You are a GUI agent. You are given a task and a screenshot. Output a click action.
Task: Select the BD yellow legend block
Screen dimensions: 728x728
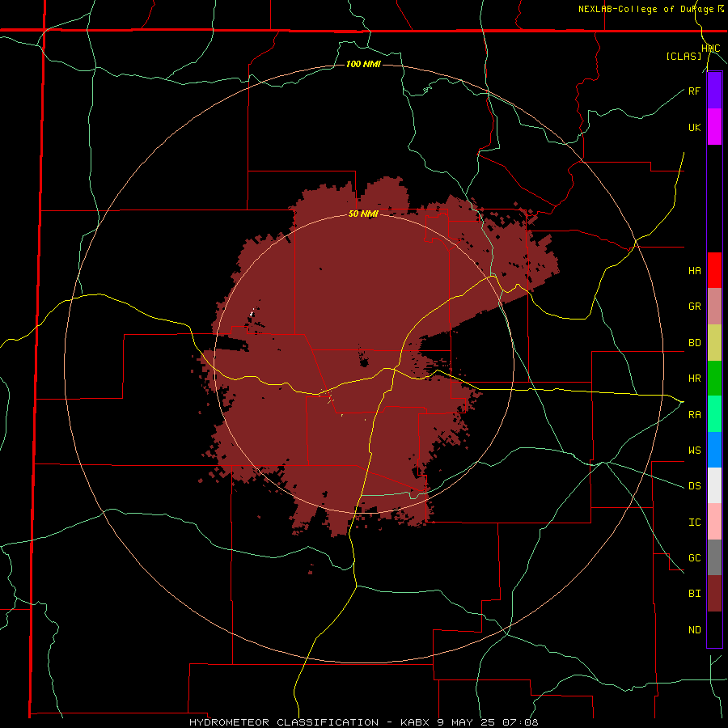[714, 343]
